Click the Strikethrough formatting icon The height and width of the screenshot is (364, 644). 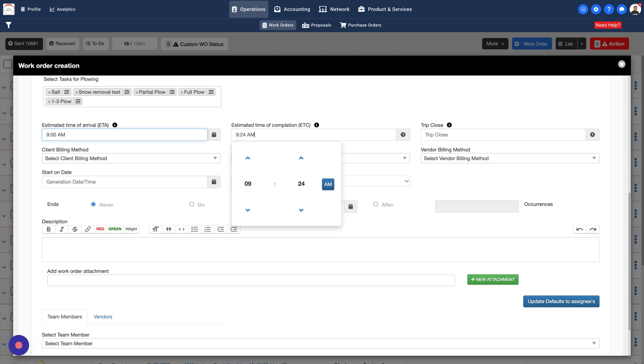point(75,229)
